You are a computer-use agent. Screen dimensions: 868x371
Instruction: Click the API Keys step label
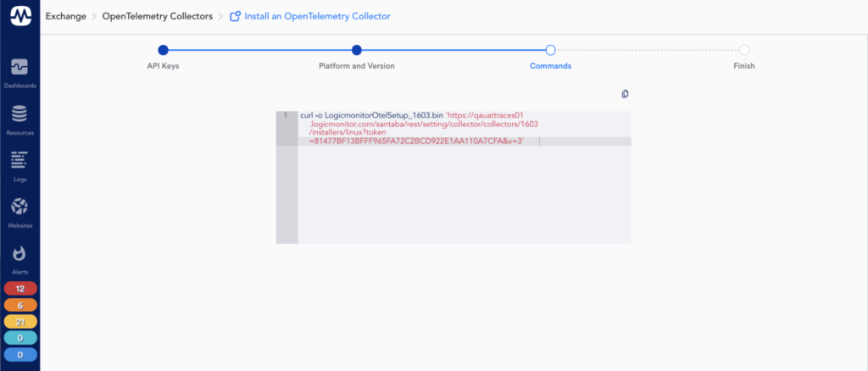coord(163,66)
